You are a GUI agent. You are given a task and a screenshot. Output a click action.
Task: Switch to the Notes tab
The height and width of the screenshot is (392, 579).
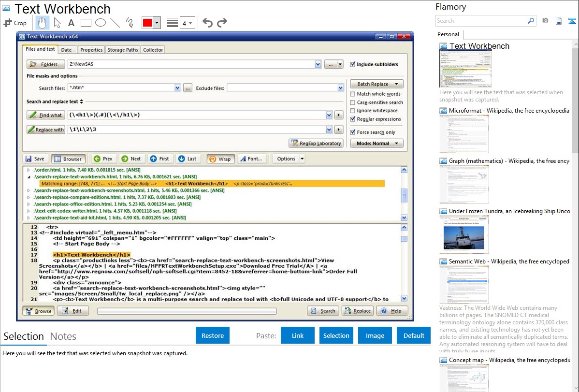(x=63, y=336)
